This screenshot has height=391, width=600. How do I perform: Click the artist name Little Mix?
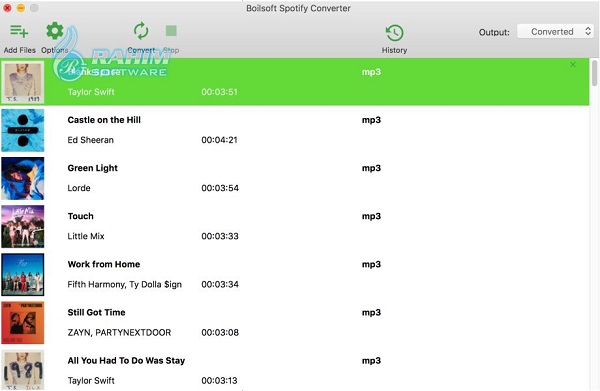pos(86,236)
